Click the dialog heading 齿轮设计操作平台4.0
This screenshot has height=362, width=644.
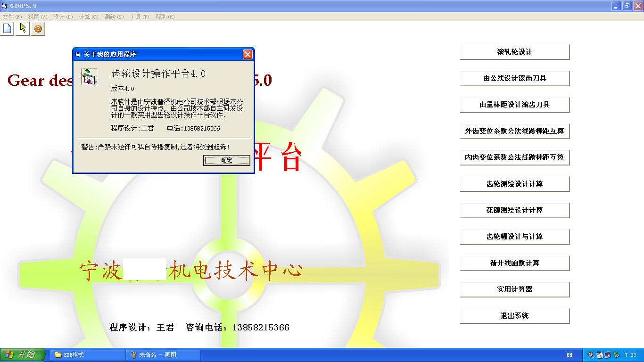pos(158,74)
